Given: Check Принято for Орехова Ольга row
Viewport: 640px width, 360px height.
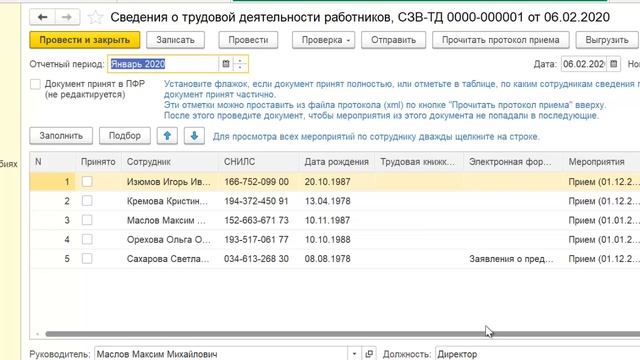Looking at the screenshot, I should 87,239.
